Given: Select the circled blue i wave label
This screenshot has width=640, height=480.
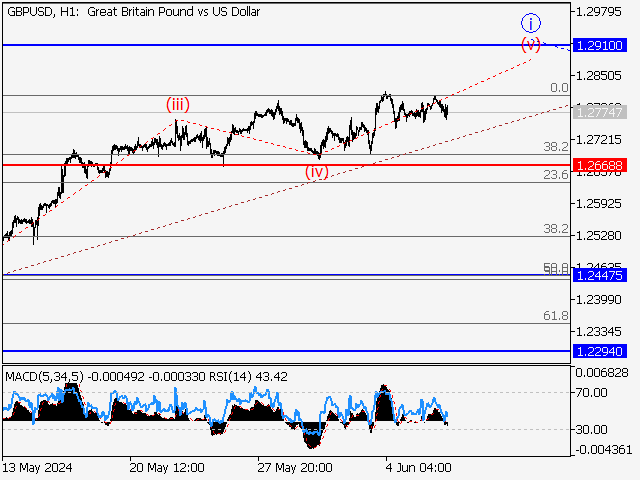Looking at the screenshot, I should 531,23.
